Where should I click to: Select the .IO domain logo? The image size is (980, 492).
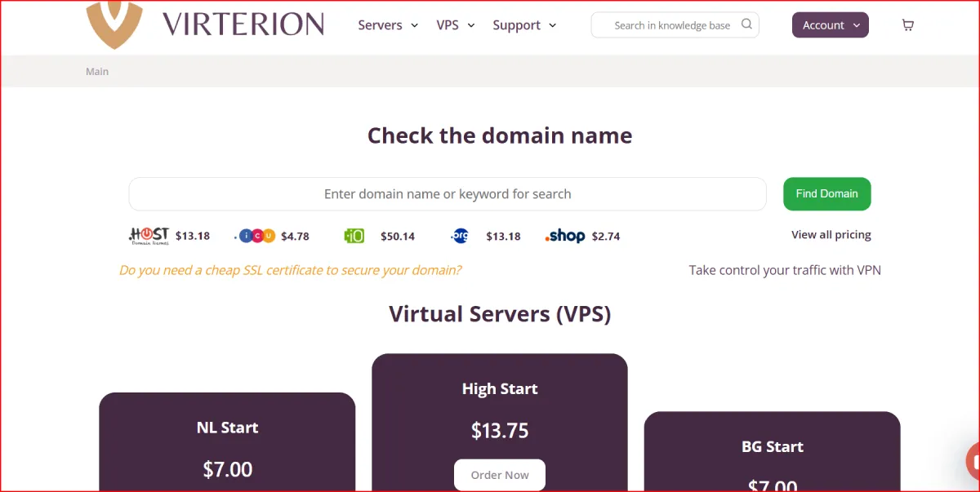[x=354, y=236]
